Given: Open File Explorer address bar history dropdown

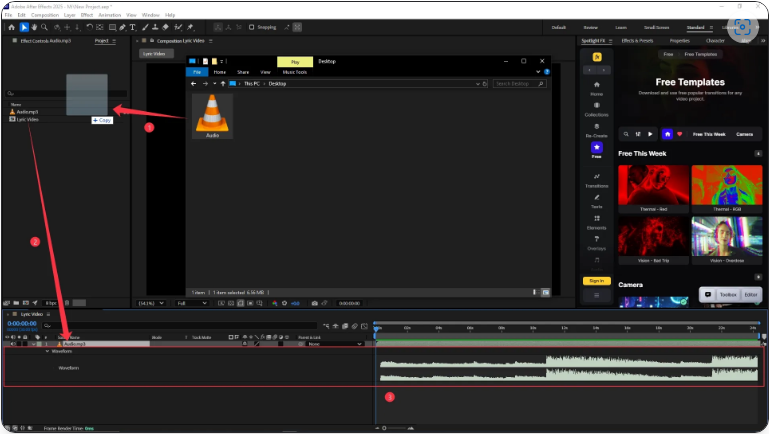Looking at the screenshot, I should [x=478, y=84].
